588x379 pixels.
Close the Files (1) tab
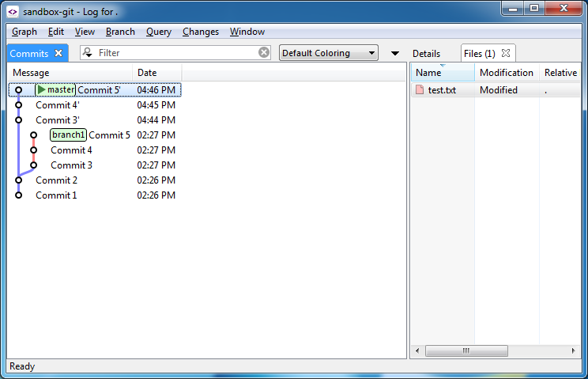(x=507, y=54)
